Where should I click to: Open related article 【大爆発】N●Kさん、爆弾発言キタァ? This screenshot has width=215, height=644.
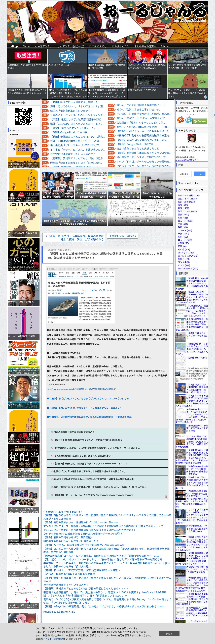click(x=108, y=463)
